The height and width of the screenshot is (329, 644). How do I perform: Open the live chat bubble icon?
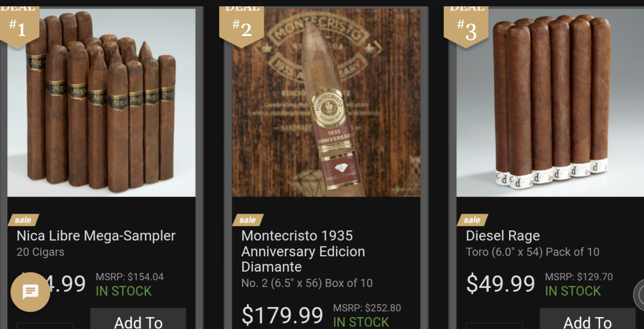30,291
